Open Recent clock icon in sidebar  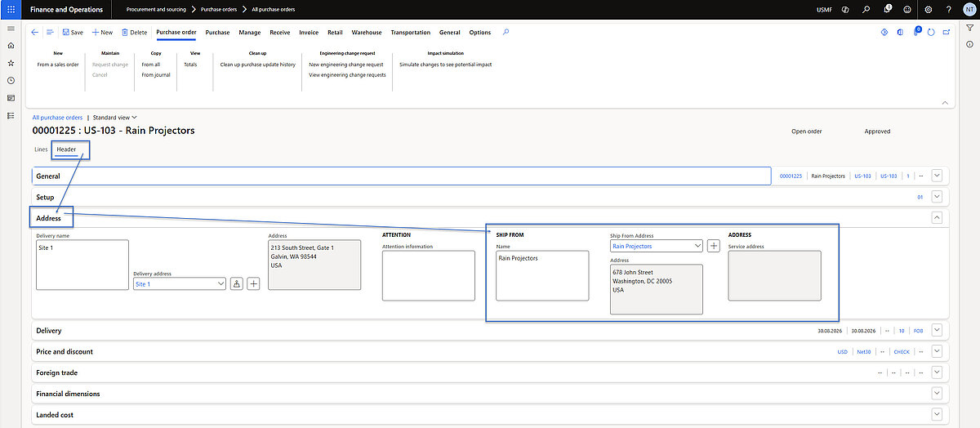(11, 80)
